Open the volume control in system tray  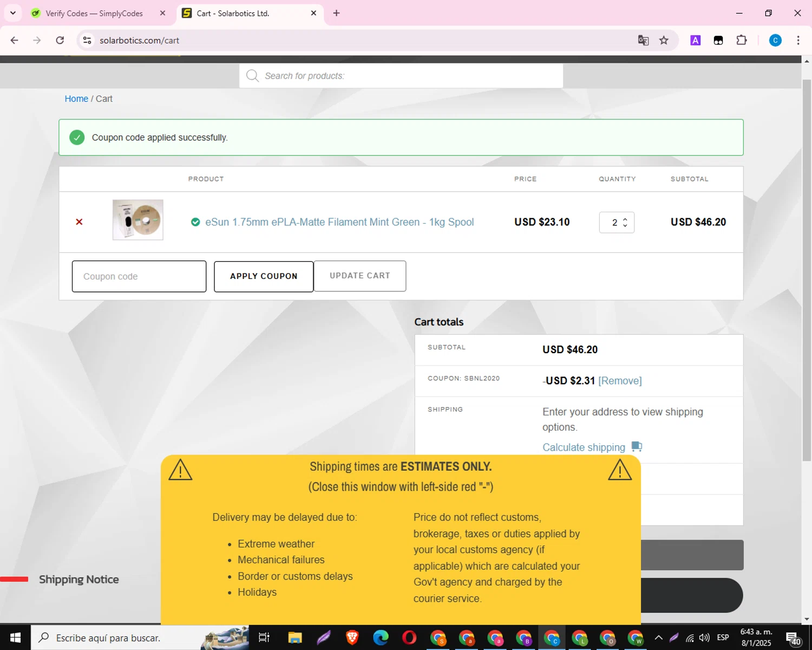click(x=704, y=638)
